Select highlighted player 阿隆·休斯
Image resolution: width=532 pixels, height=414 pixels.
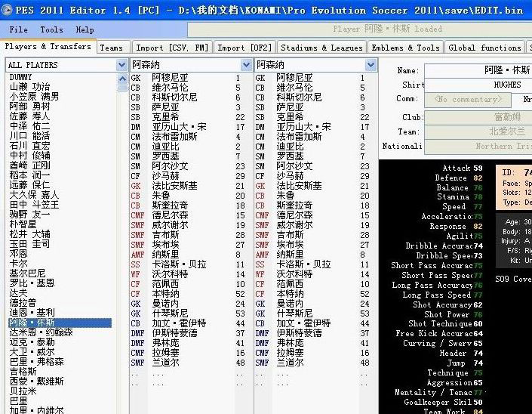pos(60,323)
